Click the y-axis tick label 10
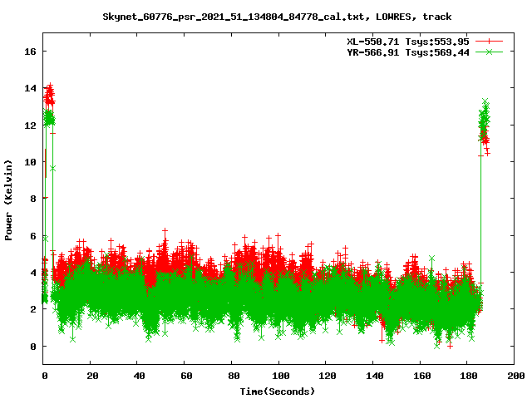Image resolution: width=532 pixels, height=399 pixels. coord(30,162)
